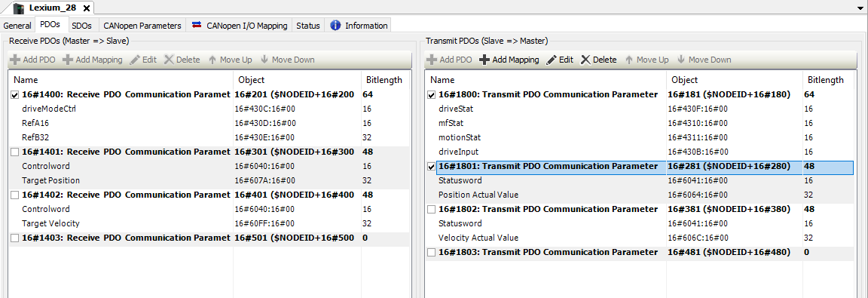868x298 pixels.
Task: Select the Velocity Actual Value row
Action: [640, 238]
